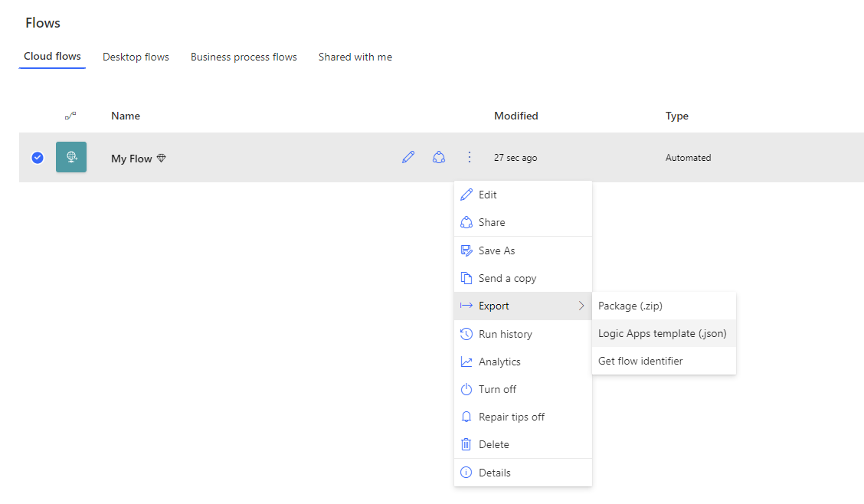Click the Delete trash can icon
Image resolution: width=864 pixels, height=504 pixels.
[x=466, y=444]
